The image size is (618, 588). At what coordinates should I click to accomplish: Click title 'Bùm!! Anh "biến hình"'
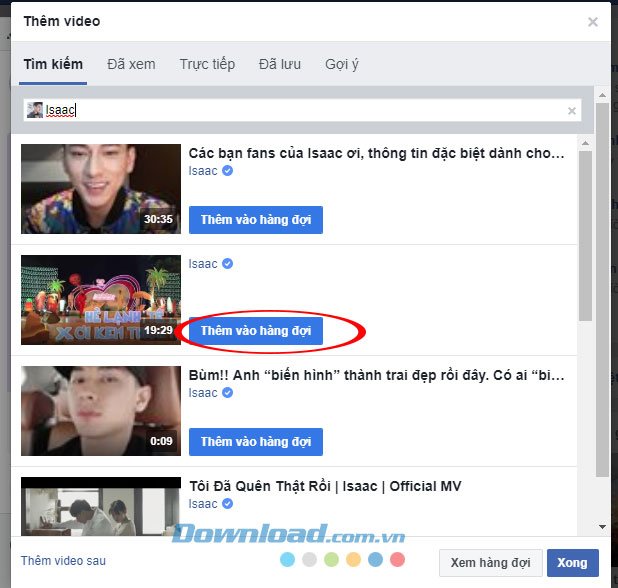coord(376,375)
